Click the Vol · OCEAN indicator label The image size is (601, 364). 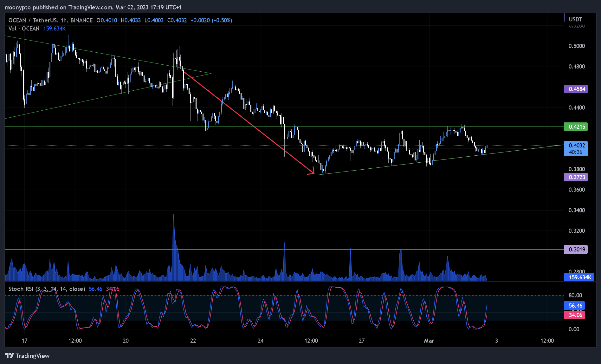click(24, 29)
